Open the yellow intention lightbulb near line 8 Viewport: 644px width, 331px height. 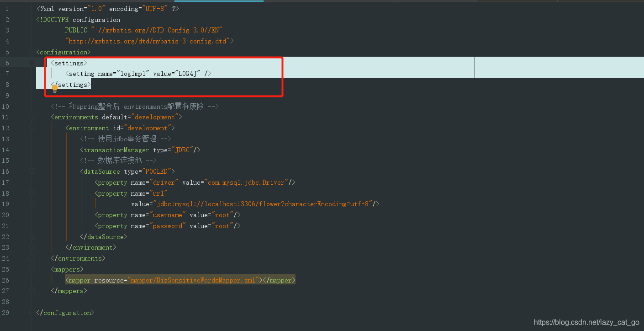tap(55, 87)
